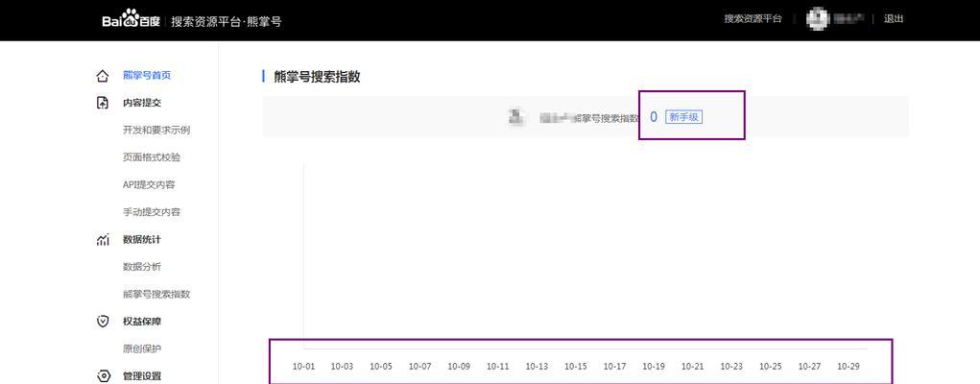
Task: Open 熊掌号搜索指数 in sidebar
Action: click(156, 294)
